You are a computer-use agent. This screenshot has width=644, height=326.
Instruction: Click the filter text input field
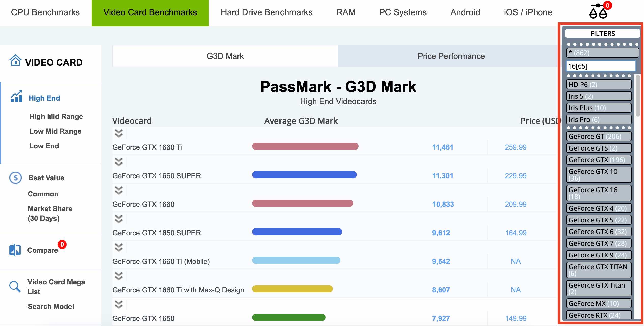tap(601, 66)
